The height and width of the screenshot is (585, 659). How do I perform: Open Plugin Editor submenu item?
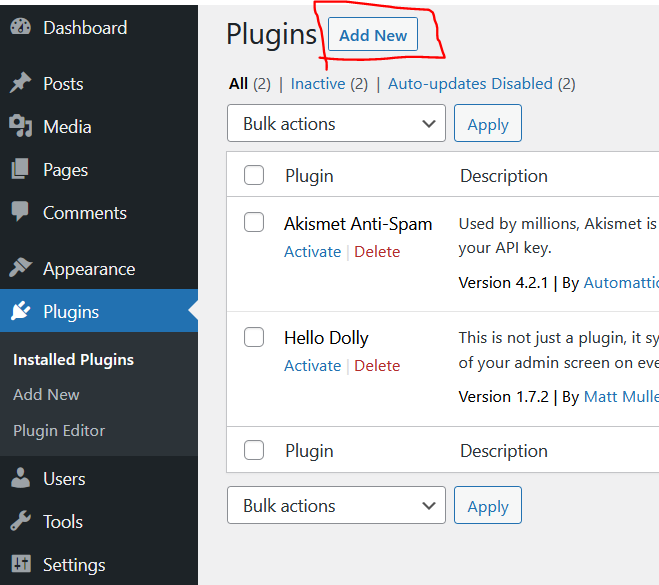(x=59, y=430)
